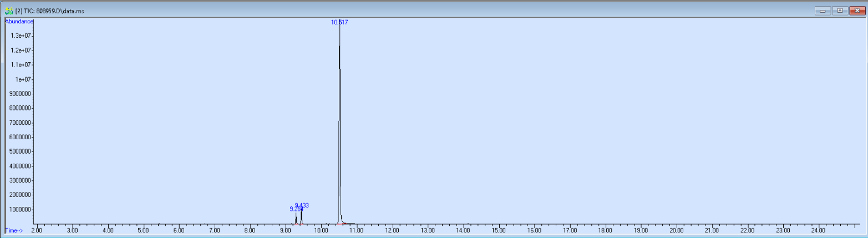Click the 6.00 time axis label
The image size is (868, 238).
click(179, 230)
